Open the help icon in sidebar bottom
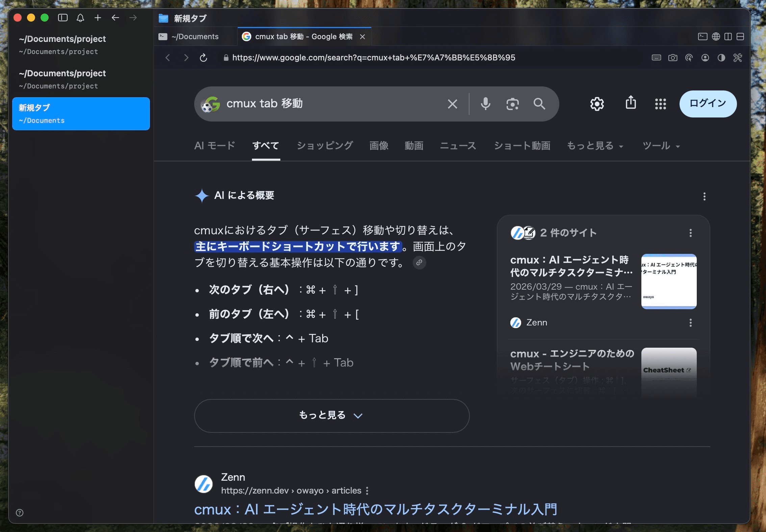This screenshot has height=532, width=766. [20, 513]
